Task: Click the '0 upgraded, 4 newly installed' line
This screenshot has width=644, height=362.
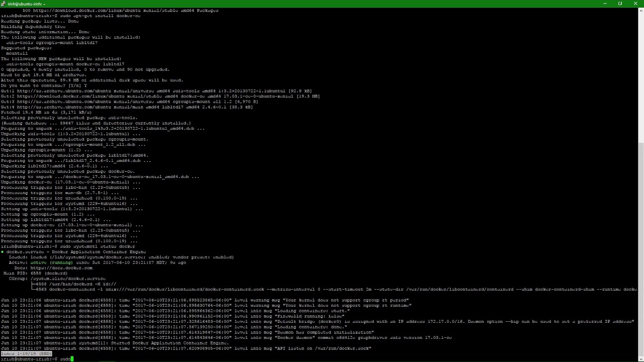Action: coord(85,69)
